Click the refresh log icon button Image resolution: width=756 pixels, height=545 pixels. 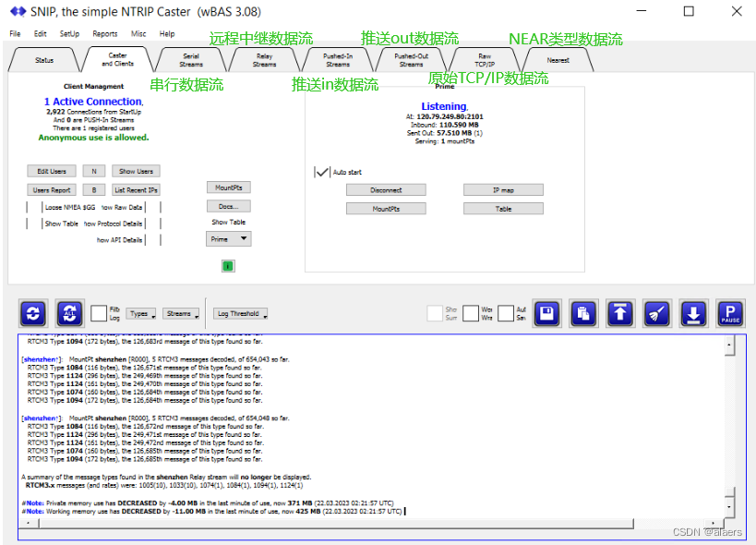(33, 313)
